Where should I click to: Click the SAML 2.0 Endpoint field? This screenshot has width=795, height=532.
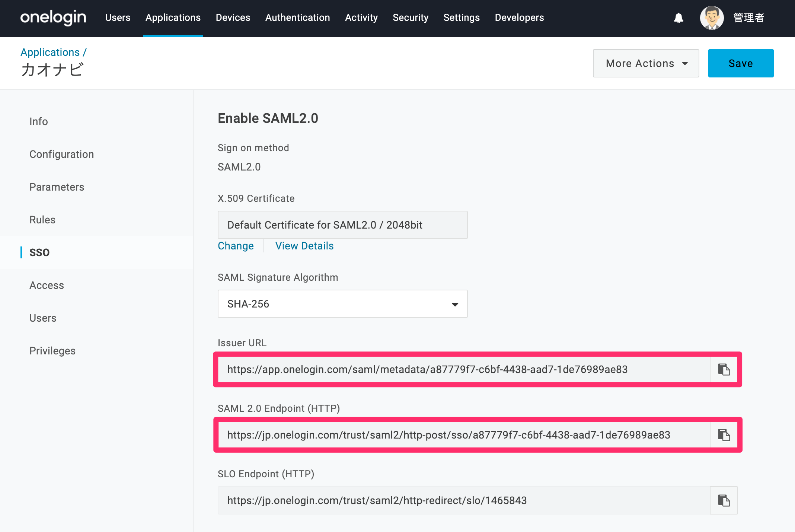pyautogui.click(x=464, y=435)
